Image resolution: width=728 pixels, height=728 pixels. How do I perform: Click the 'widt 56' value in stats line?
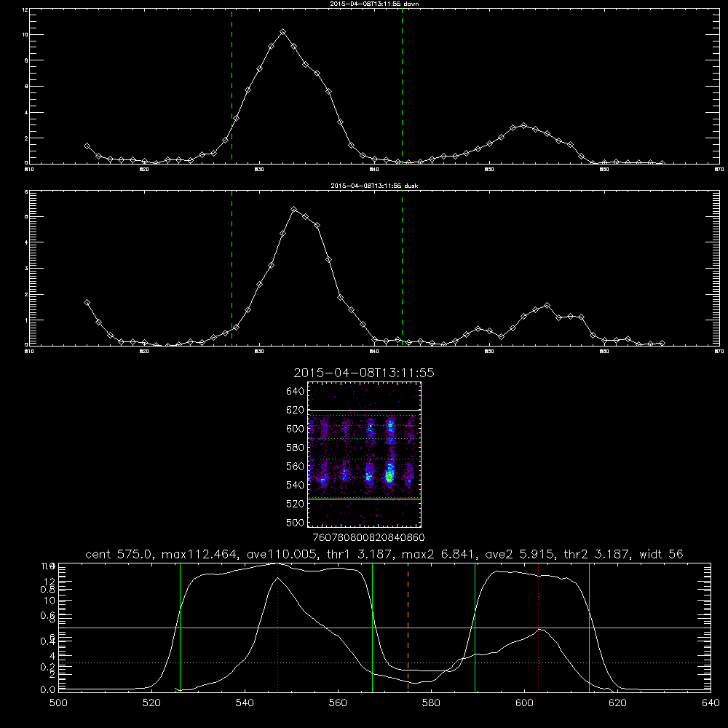point(661,554)
